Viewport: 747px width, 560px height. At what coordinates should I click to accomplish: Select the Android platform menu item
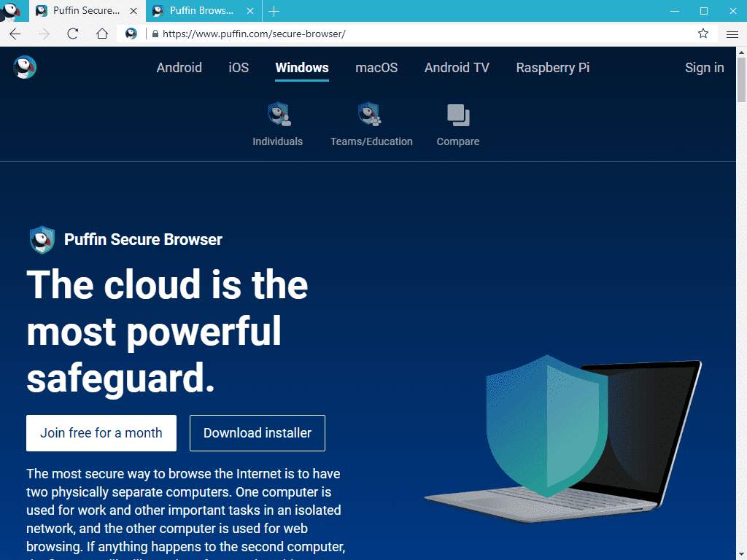[x=179, y=68]
